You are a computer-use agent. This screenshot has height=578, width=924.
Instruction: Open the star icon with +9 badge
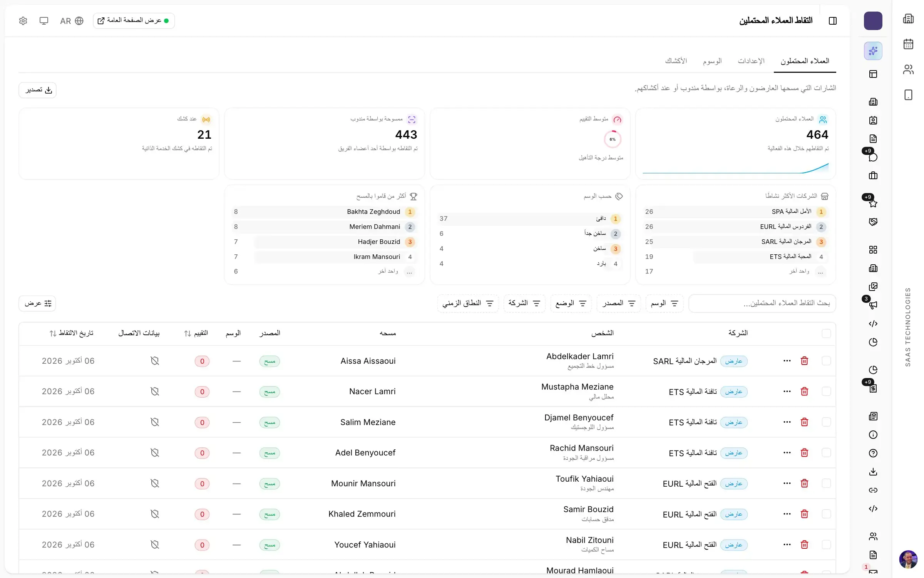[873, 203]
